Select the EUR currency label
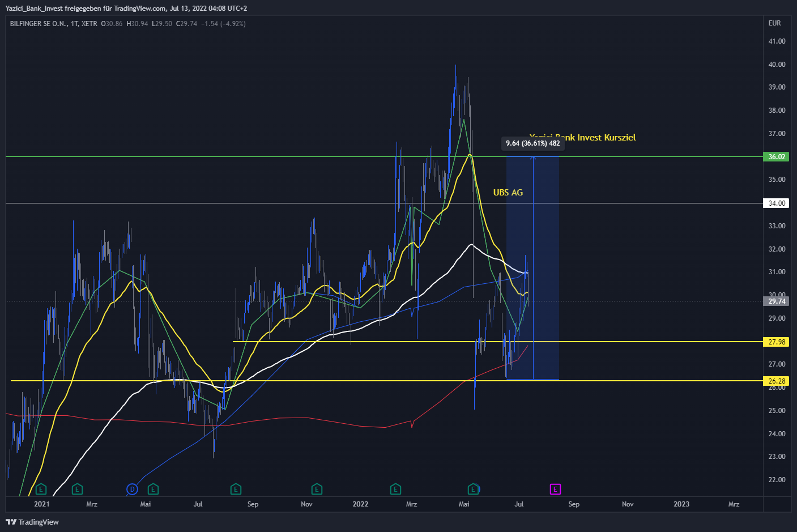Screen dimensions: 797x532 click(774, 23)
